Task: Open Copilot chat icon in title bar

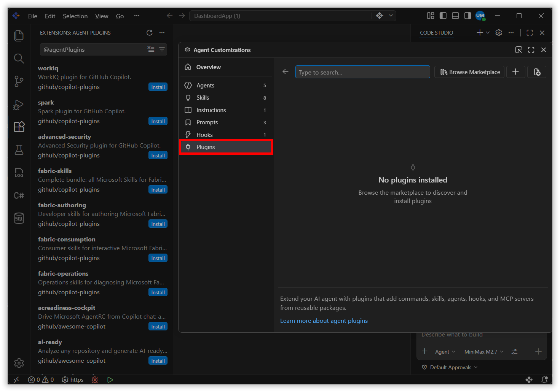Action: pyautogui.click(x=380, y=16)
